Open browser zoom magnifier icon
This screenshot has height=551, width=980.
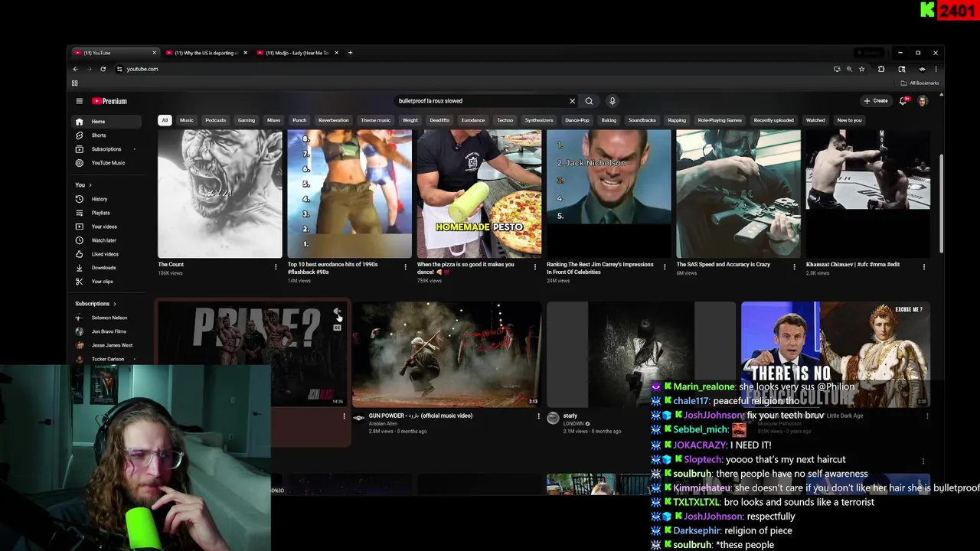tap(849, 69)
